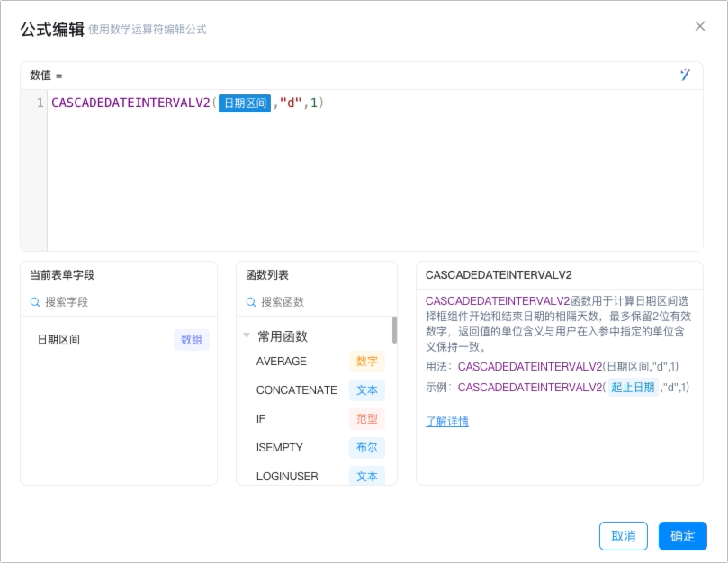Image resolution: width=728 pixels, height=563 pixels.
Task: Collapse the 常用函数 group
Action: (x=247, y=335)
